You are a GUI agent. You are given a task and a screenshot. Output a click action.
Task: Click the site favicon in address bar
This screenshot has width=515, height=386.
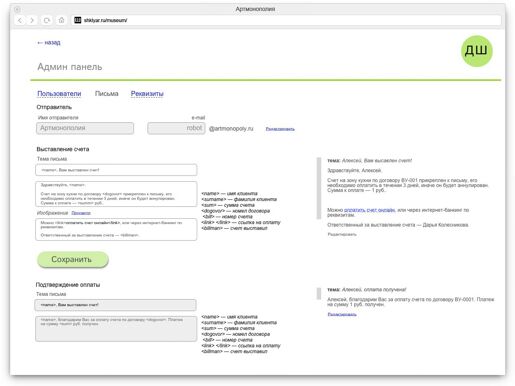tap(78, 20)
